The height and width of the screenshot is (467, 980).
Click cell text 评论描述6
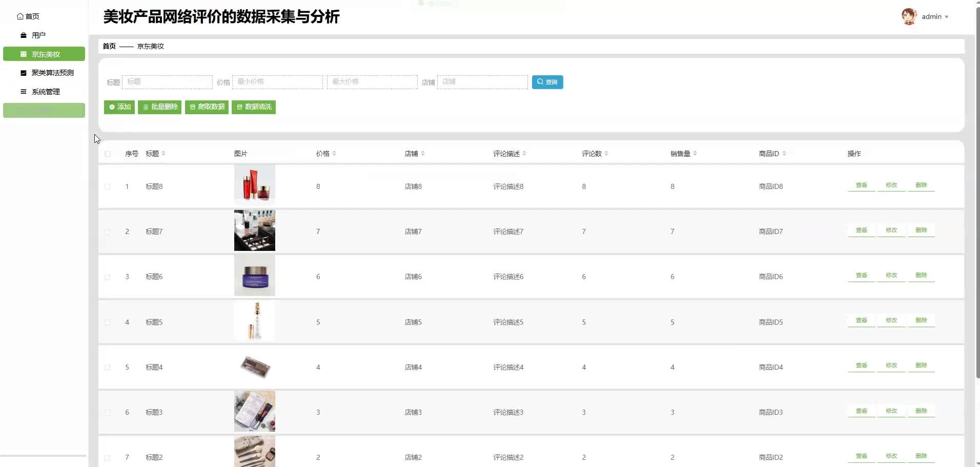coord(508,277)
